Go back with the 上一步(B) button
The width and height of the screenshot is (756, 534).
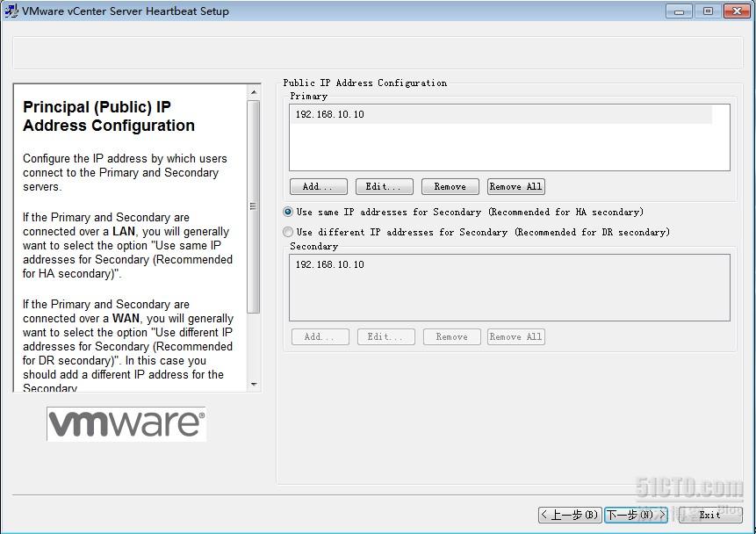pos(570,515)
